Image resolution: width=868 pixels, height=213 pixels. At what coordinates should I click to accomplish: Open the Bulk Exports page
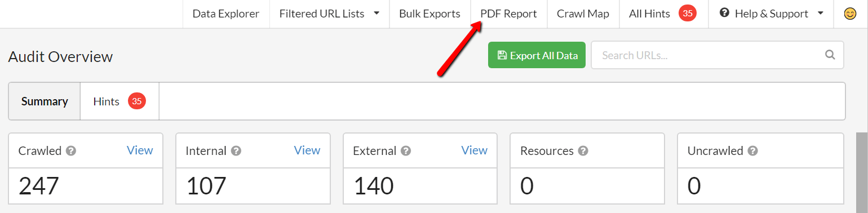click(429, 14)
